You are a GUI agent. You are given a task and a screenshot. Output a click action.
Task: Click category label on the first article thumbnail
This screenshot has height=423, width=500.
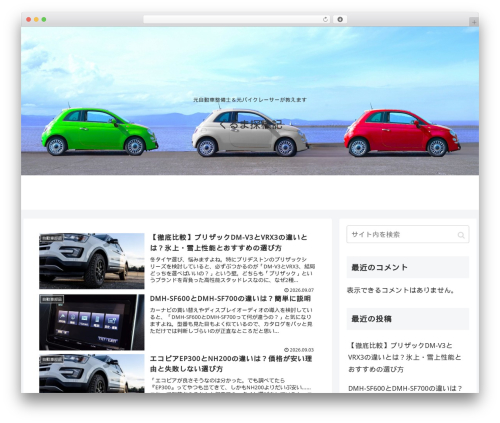tap(52, 238)
